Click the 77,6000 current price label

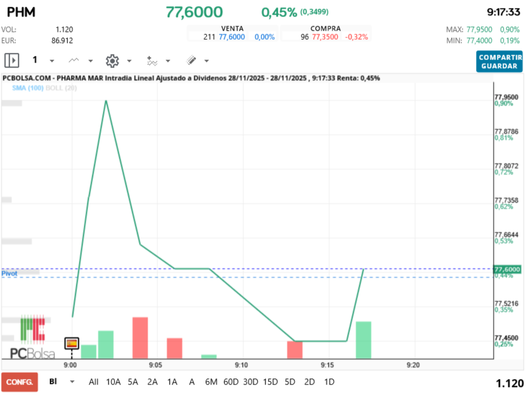(507, 269)
